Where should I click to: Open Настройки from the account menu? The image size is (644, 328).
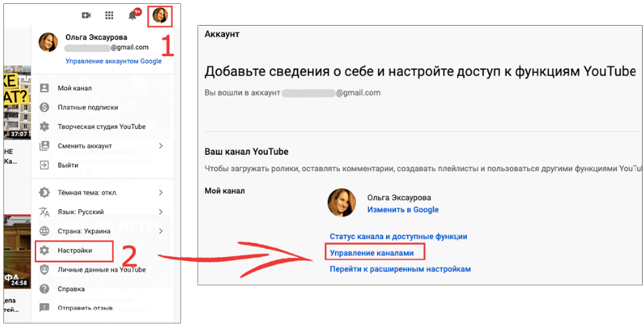(x=75, y=250)
